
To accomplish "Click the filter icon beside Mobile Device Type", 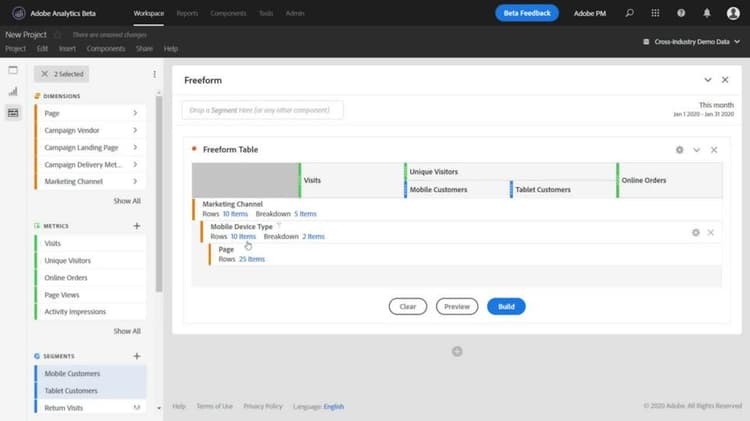I will tap(279, 226).
